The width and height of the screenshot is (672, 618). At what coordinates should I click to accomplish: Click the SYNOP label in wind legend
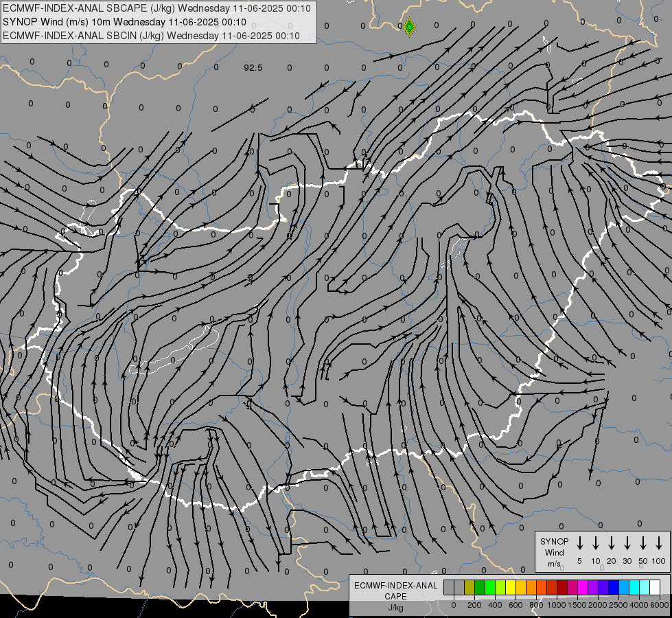554,541
